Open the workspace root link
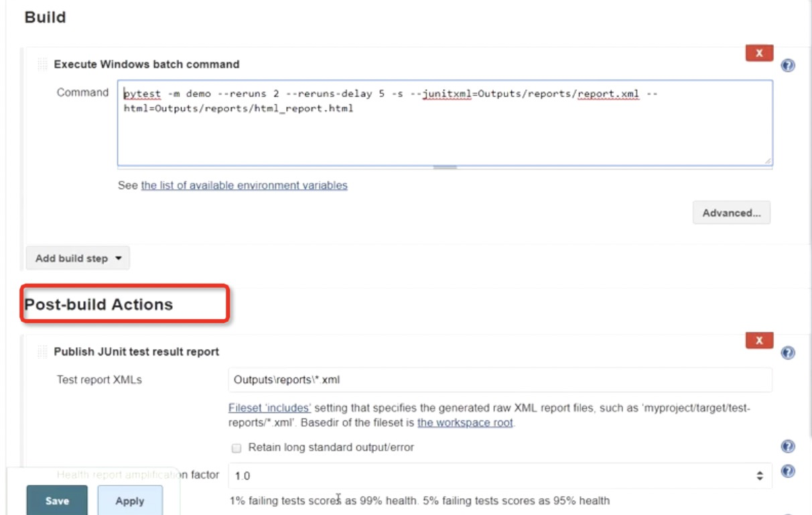The image size is (812, 515). [465, 422]
